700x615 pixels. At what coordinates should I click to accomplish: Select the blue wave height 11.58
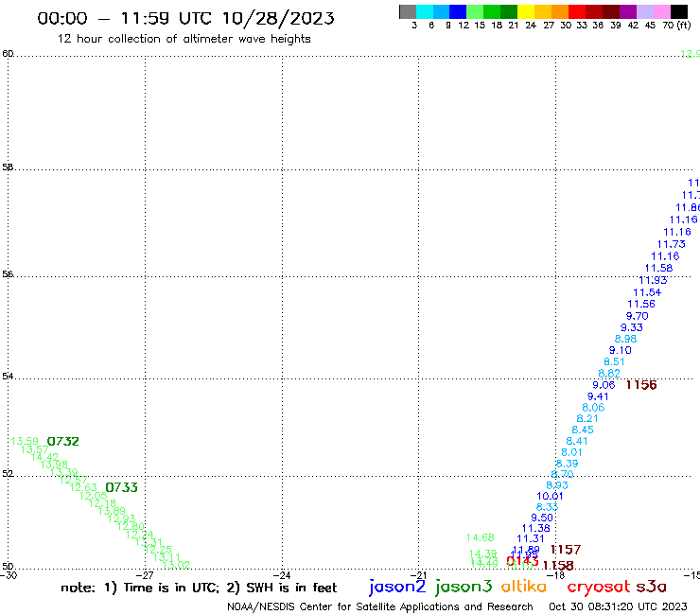[659, 268]
